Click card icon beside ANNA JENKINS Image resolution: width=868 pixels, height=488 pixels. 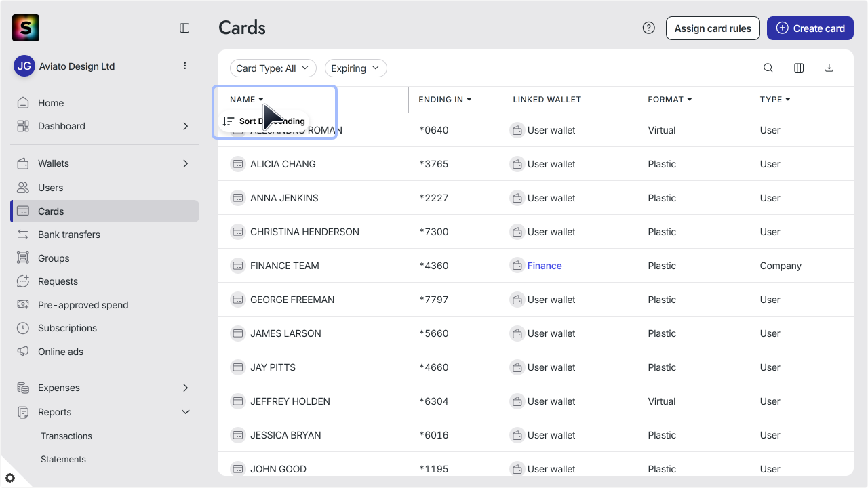(x=238, y=198)
